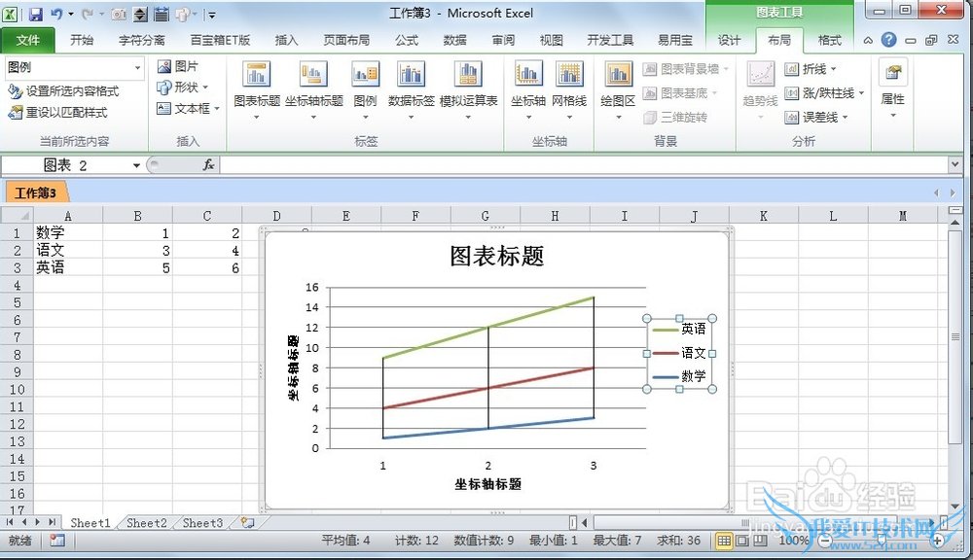Open the 涨/跌柱线 up/down bars dropdown
Viewport: 973px width, 560px height.
(x=824, y=93)
